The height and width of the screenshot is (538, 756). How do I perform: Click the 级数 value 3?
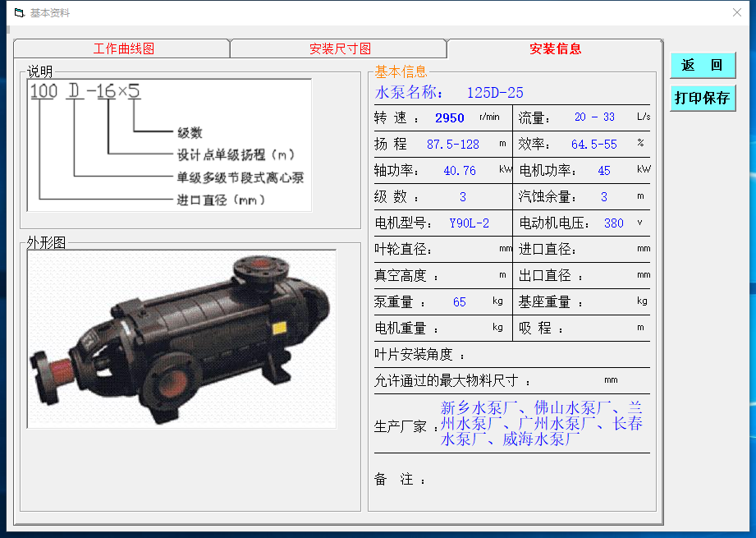coord(462,197)
